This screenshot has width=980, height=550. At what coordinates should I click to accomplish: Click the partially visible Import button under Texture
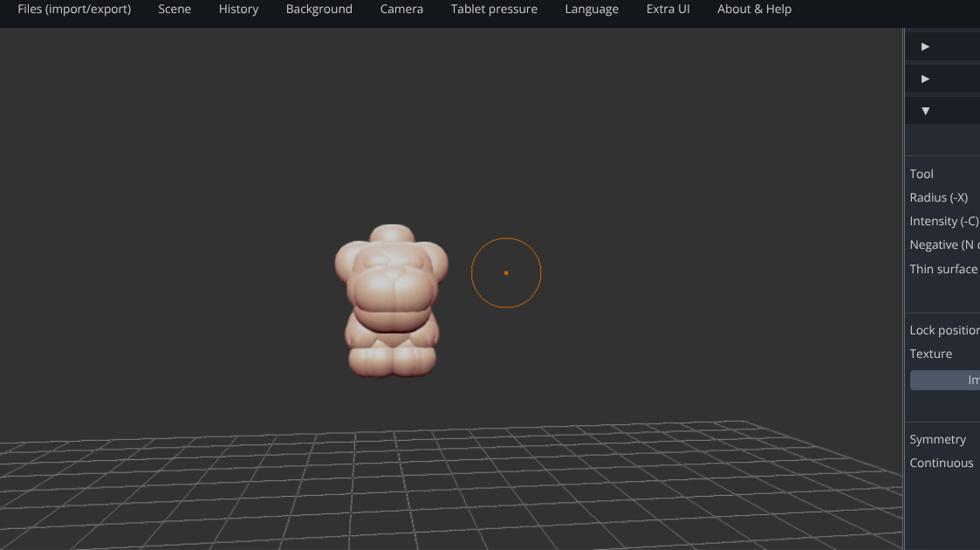(945, 380)
